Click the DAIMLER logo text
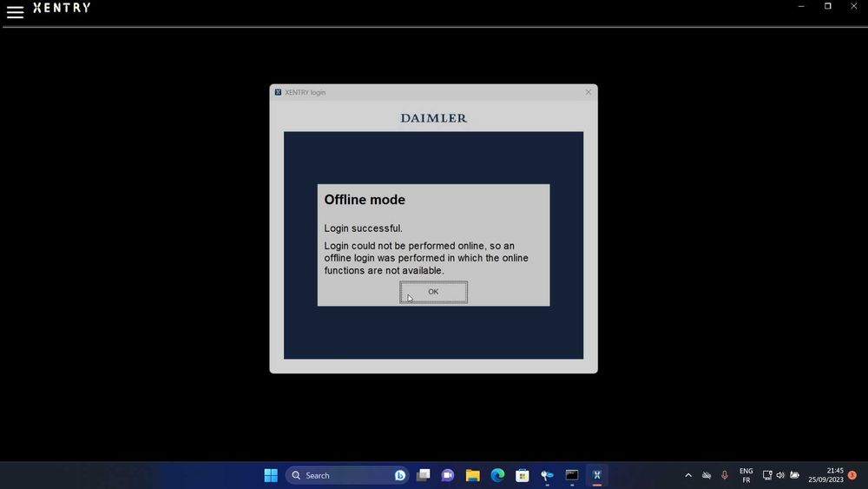 (x=433, y=118)
